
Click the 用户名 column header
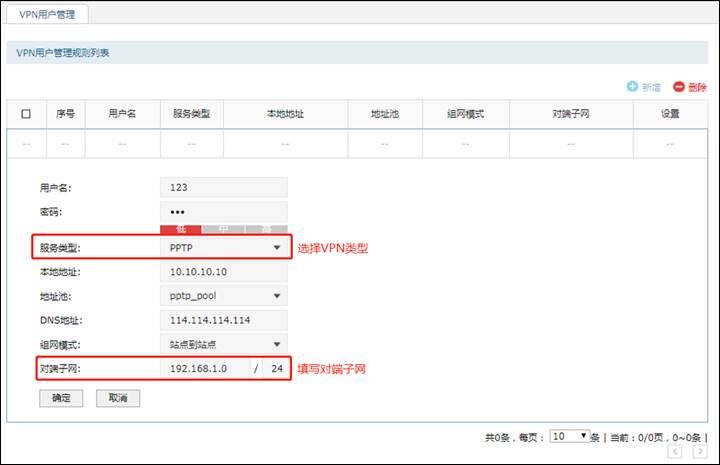click(122, 114)
